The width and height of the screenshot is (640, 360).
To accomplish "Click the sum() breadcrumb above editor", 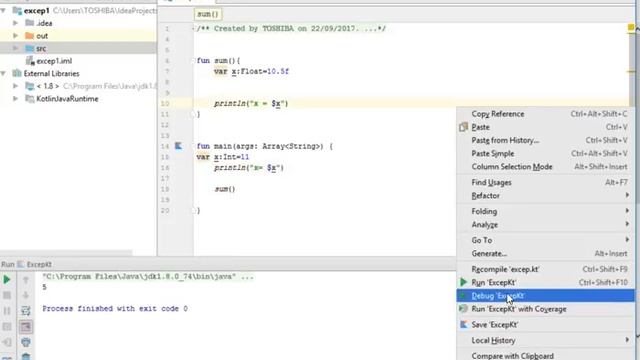I will click(x=208, y=14).
